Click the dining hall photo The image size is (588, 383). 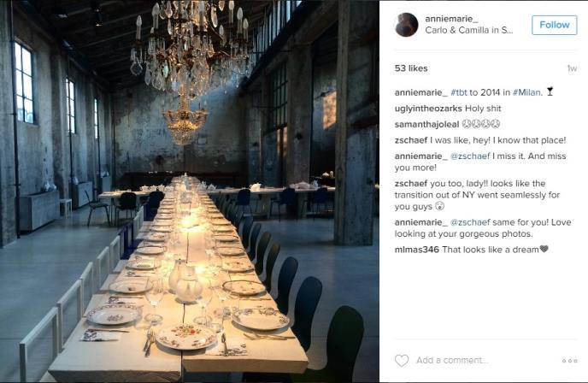190,191
